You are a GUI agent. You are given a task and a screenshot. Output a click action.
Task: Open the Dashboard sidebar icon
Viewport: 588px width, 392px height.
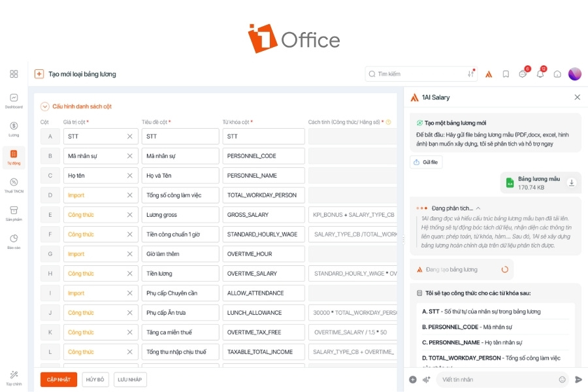click(14, 101)
